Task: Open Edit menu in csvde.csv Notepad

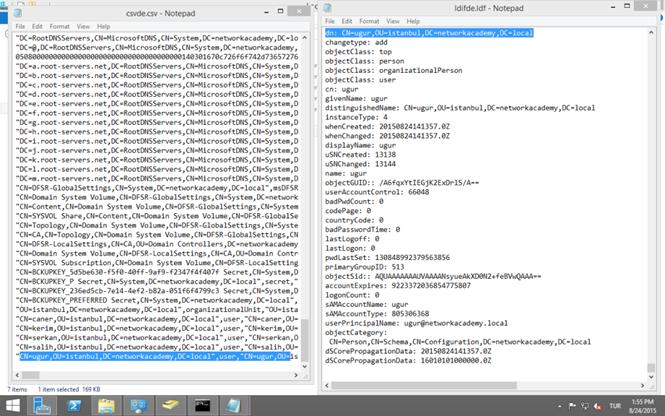Action: [37, 26]
